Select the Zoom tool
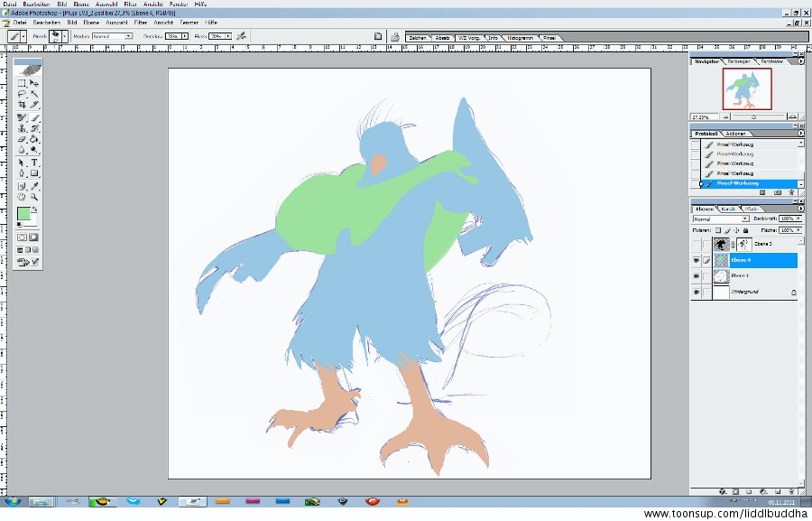 point(34,197)
